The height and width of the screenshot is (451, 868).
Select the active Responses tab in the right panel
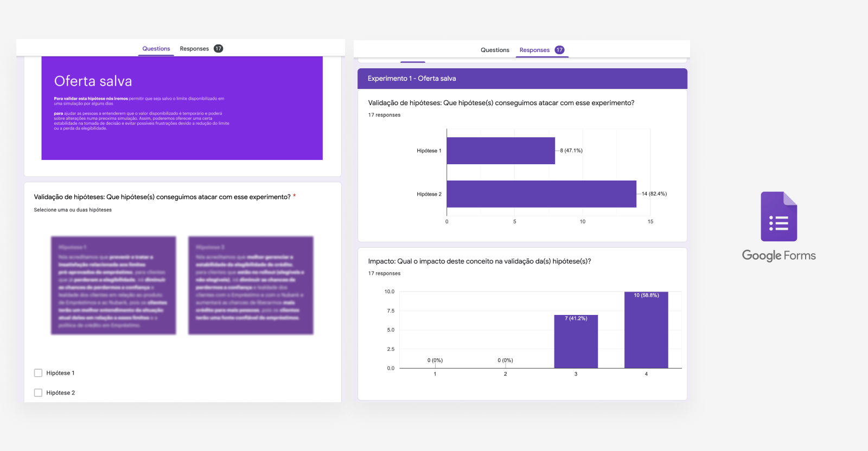(534, 50)
